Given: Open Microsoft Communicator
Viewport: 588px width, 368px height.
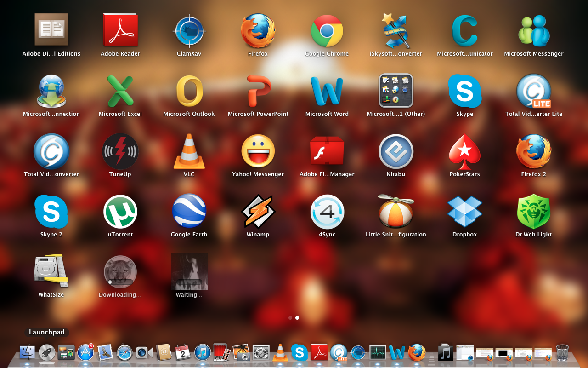Looking at the screenshot, I should [x=465, y=31].
